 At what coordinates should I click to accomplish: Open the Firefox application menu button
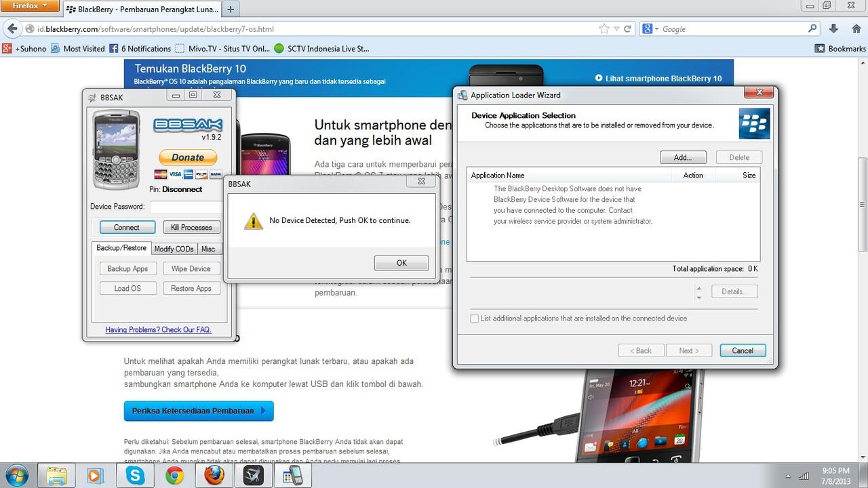(31, 6)
